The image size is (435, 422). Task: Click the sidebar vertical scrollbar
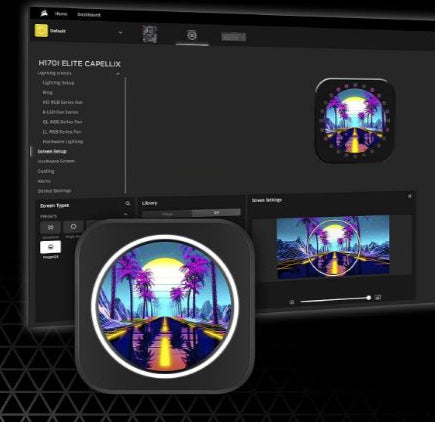(x=126, y=135)
